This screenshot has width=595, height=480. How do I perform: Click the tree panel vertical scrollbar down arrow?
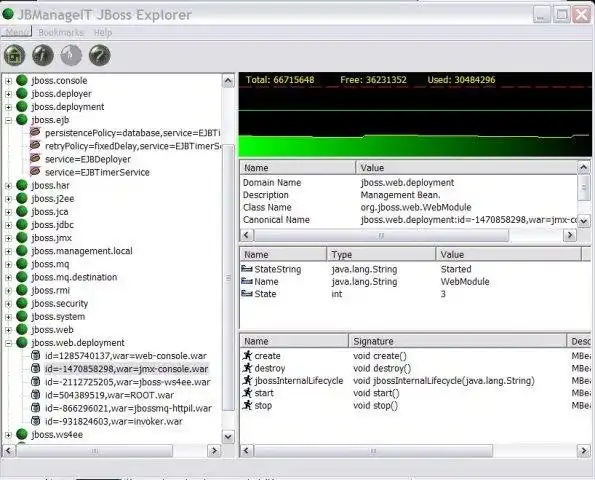click(x=228, y=436)
